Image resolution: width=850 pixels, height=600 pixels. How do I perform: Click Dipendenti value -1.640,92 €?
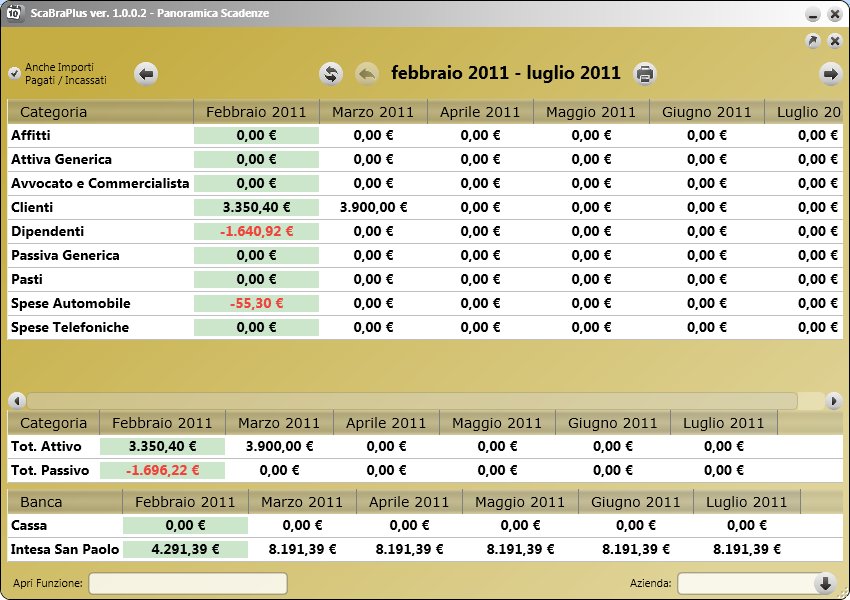coord(256,231)
